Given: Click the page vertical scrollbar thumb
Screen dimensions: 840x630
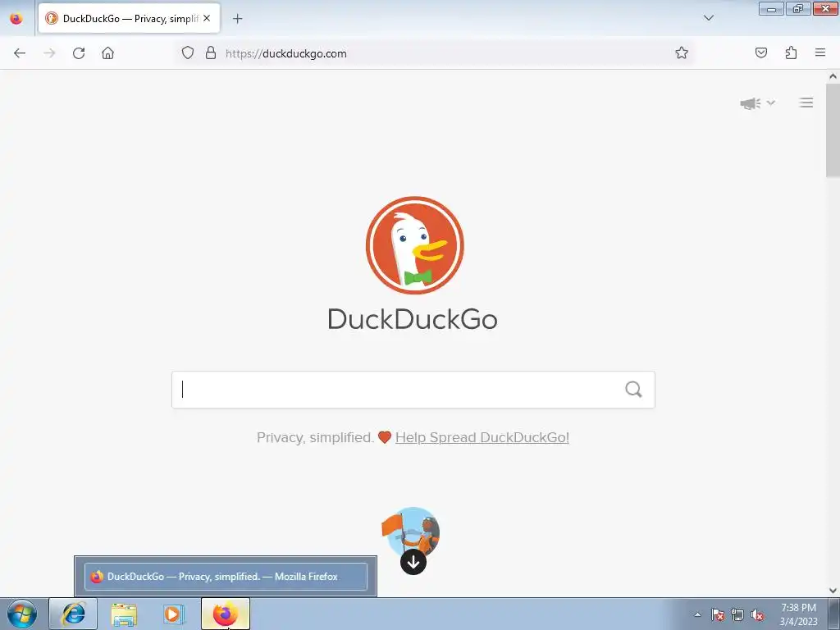Looking at the screenshot, I should click(x=833, y=130).
